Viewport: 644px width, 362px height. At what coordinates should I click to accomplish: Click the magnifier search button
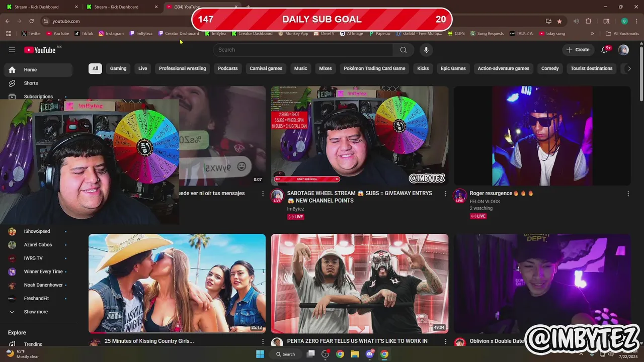[404, 50]
